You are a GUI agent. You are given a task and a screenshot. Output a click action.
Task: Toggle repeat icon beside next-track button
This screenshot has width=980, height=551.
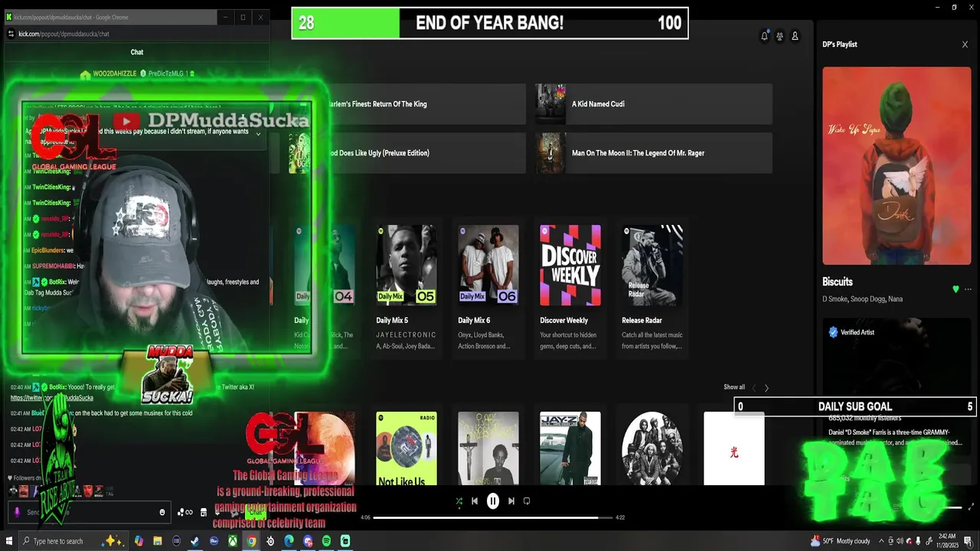527,501
